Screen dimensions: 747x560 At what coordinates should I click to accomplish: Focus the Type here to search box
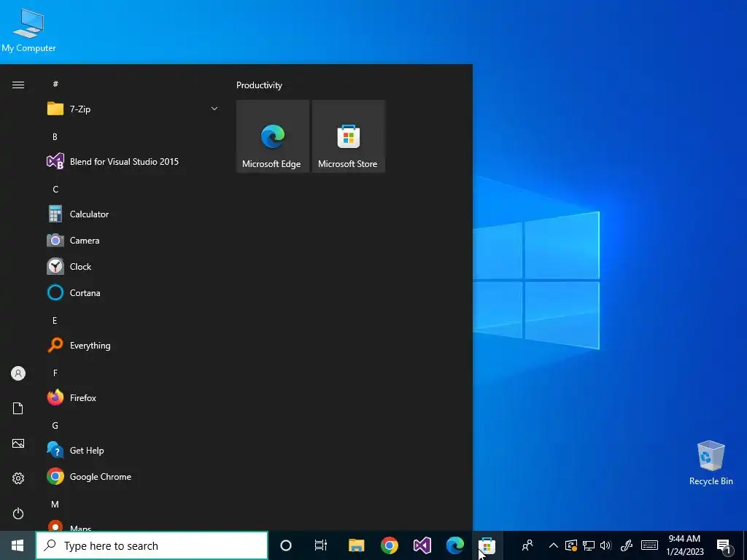click(x=152, y=545)
